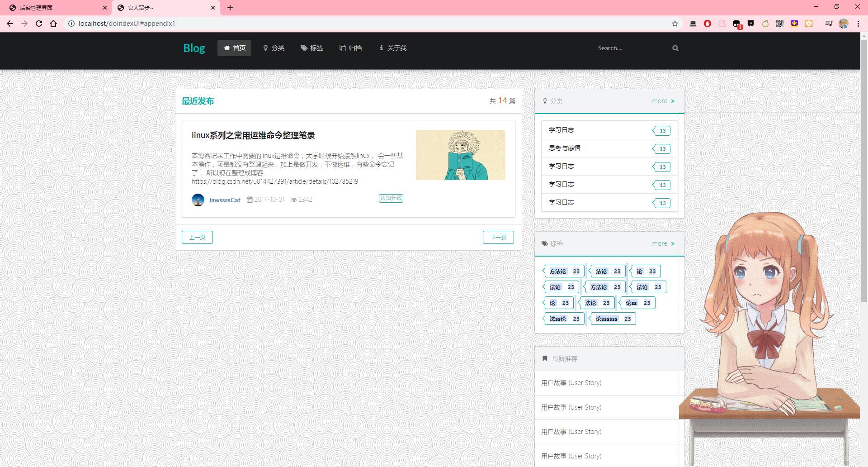Open the browser three-dot menu

[x=858, y=24]
